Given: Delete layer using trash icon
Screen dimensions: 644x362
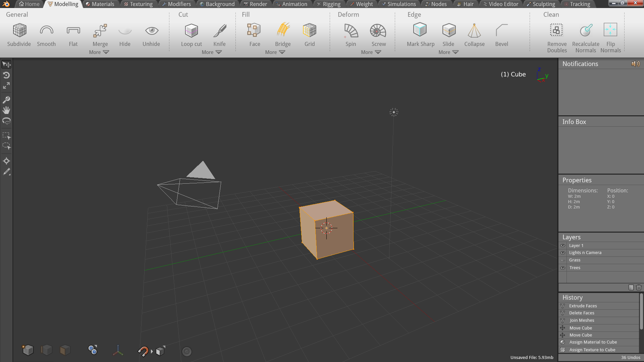Looking at the screenshot, I should [639, 288].
